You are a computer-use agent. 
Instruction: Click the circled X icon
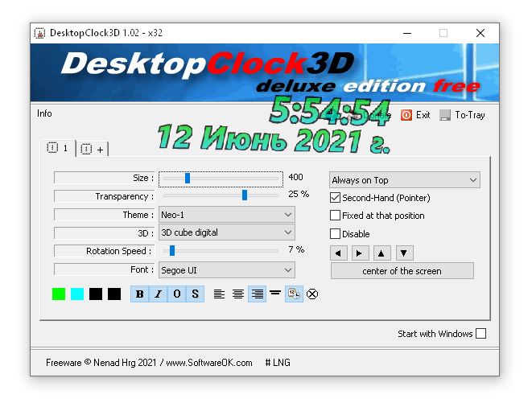coord(312,294)
